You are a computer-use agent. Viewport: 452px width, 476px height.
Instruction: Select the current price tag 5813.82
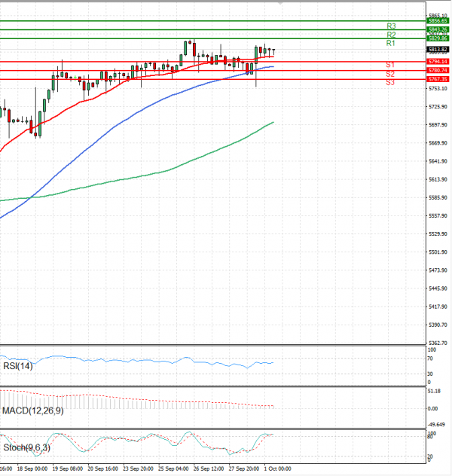[x=438, y=49]
